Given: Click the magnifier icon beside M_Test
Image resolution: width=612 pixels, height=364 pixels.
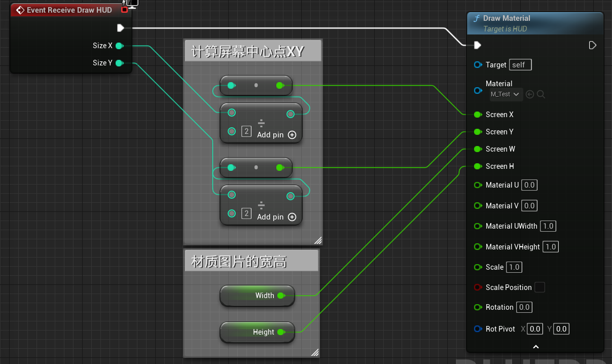Looking at the screenshot, I should pos(541,94).
